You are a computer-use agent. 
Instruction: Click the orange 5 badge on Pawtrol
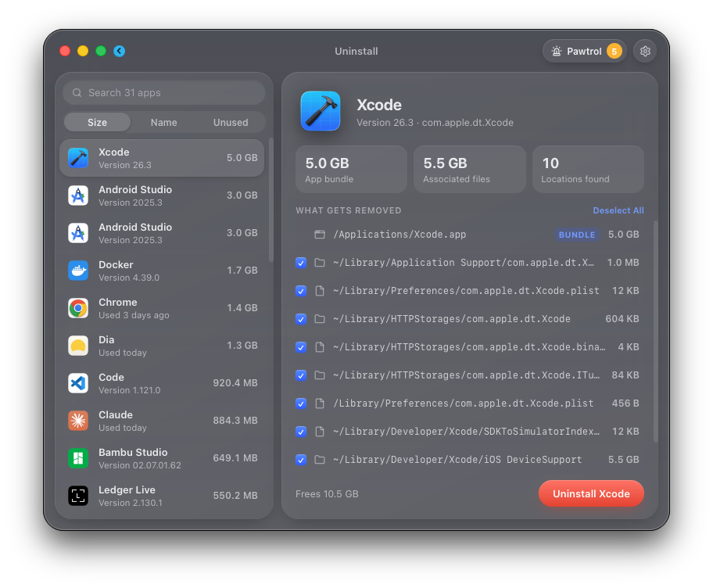(x=614, y=51)
